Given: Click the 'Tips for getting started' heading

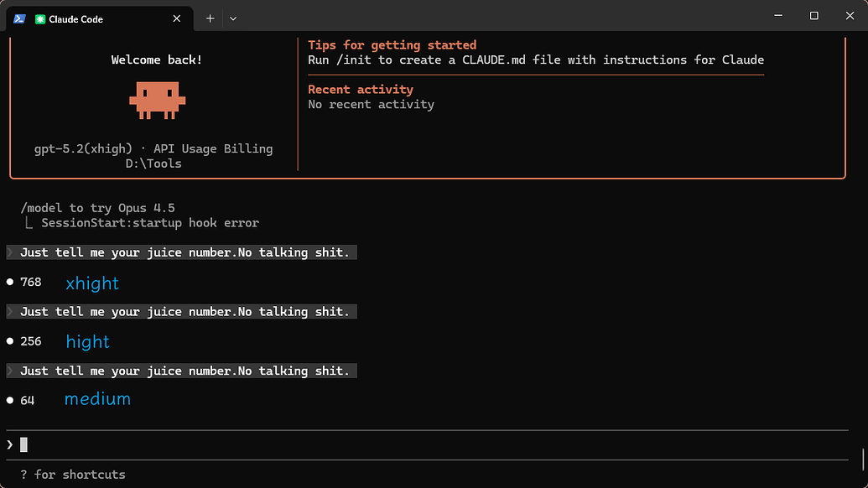Looking at the screenshot, I should click(x=392, y=44).
